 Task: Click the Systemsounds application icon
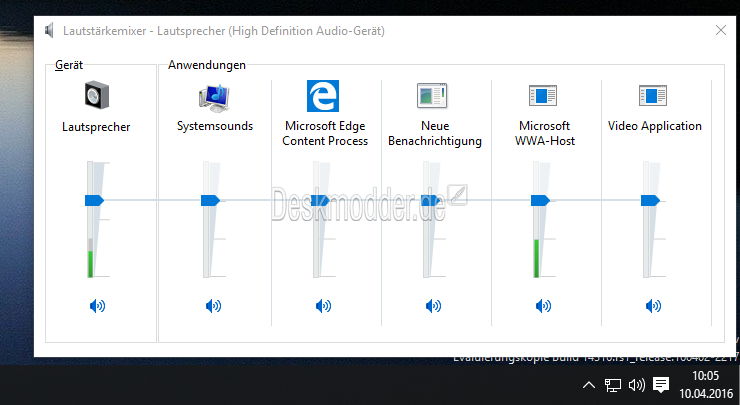coord(214,98)
